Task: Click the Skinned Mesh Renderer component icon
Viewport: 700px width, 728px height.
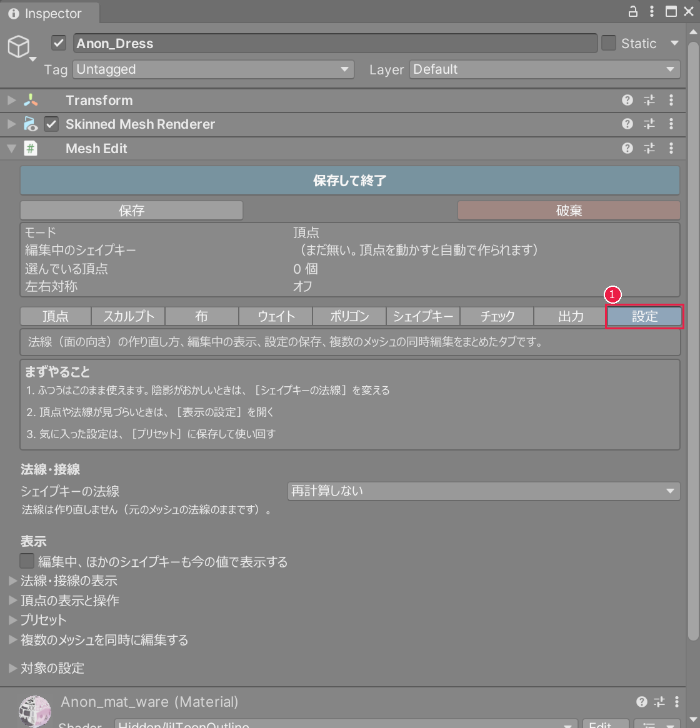Action: 31,124
